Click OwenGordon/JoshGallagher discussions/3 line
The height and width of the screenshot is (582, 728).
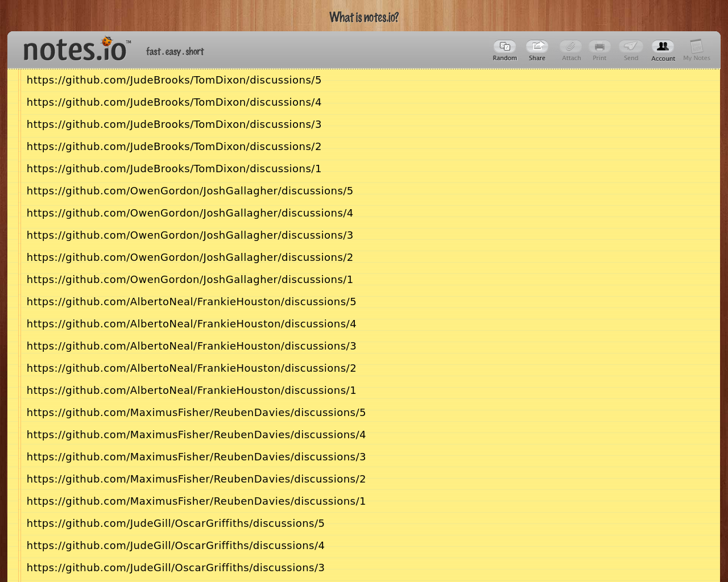tap(190, 235)
